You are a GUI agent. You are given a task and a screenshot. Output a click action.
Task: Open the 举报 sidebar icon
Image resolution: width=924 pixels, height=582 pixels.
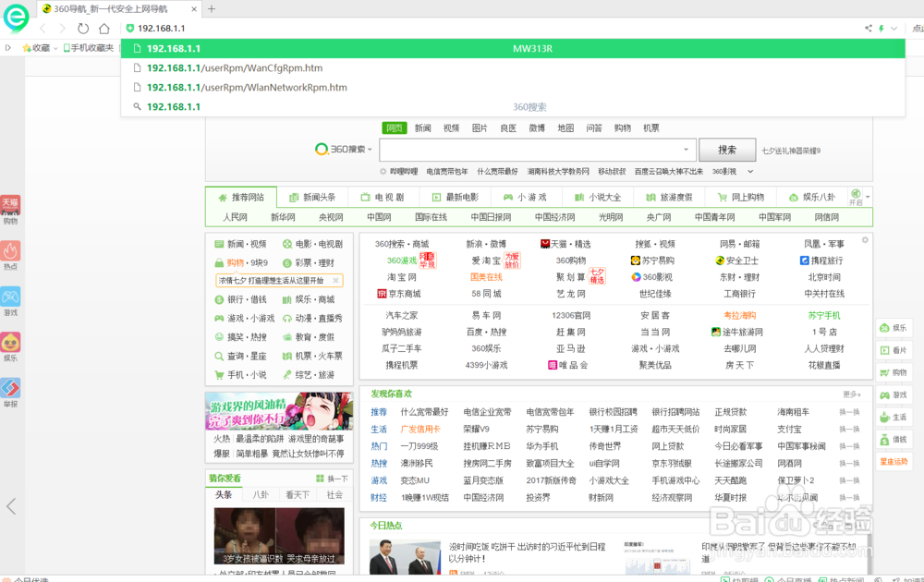pos(10,393)
